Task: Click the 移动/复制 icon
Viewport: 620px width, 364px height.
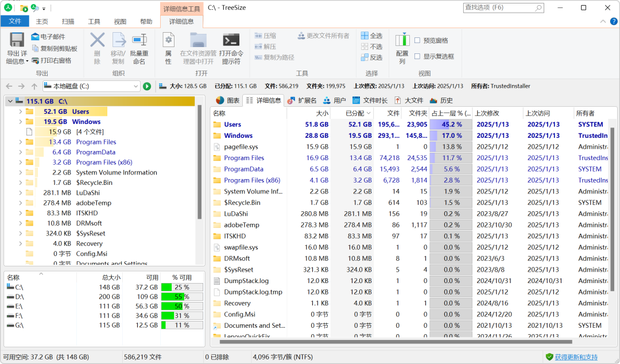Action: point(119,40)
